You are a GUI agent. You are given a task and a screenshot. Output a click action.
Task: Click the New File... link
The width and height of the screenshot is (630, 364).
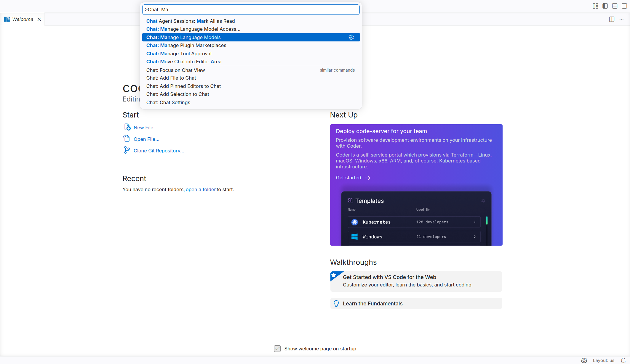[x=145, y=128]
